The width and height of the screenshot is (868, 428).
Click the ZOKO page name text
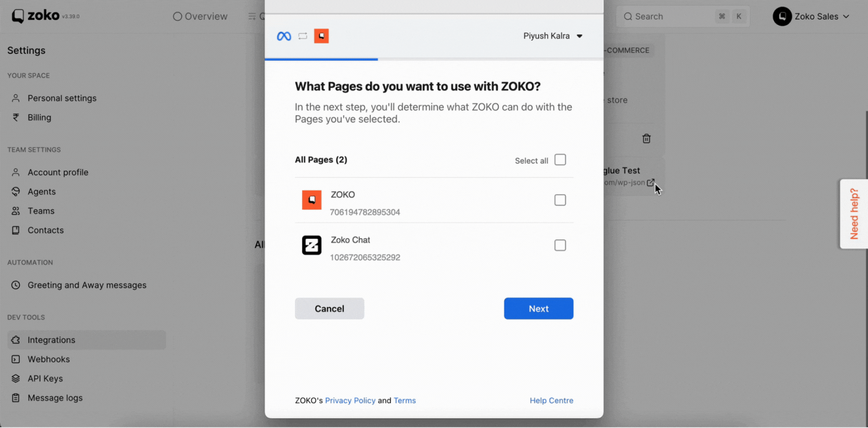(343, 195)
